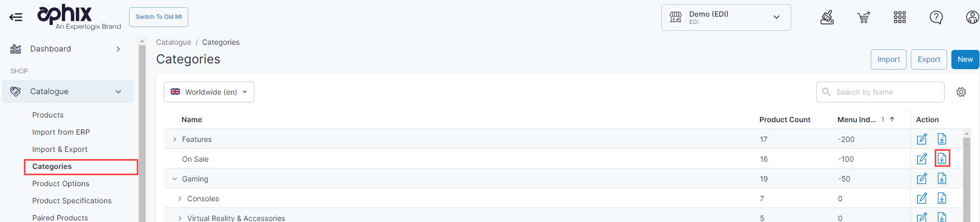Expand the Consoles subcategory

180,199
